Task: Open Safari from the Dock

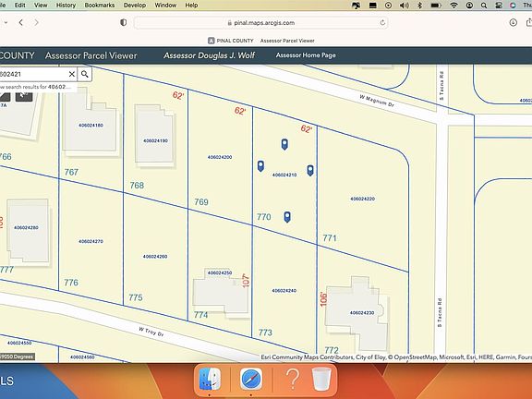Action: pos(251,379)
